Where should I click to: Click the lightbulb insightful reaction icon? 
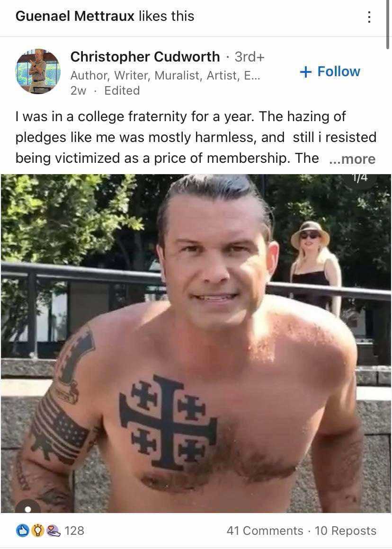click(37, 531)
